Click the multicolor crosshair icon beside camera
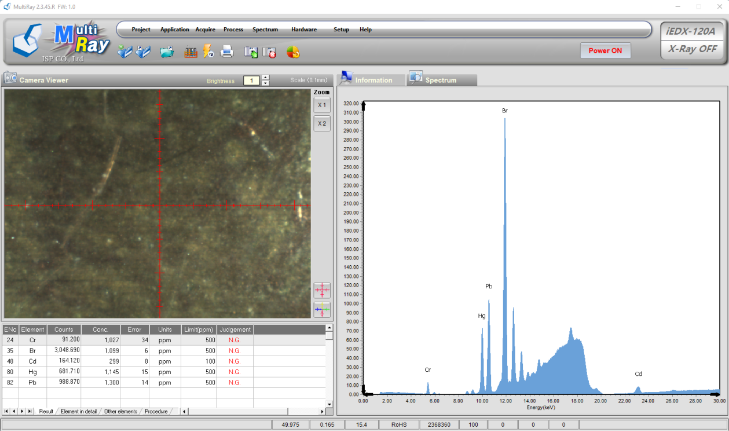Screen dimensions: 729x431 322,310
